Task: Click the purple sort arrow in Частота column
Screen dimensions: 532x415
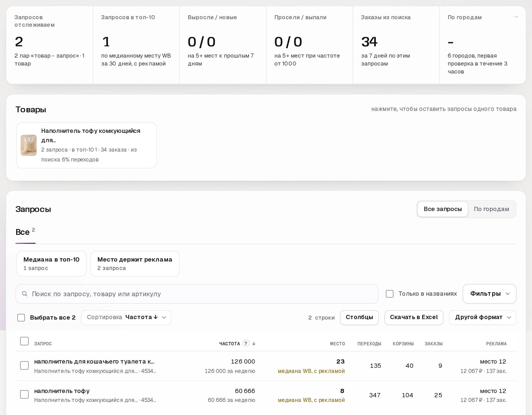Action: [254, 343]
